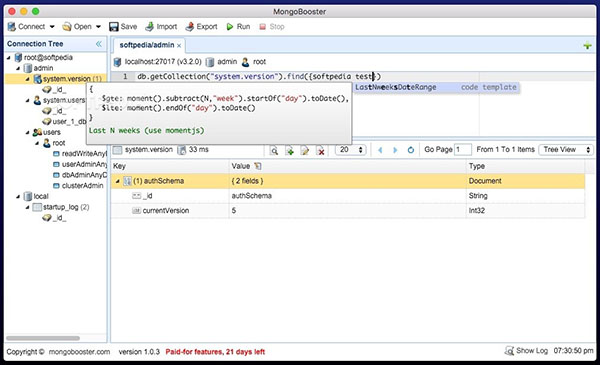Refresh the results with reload icon
The width and height of the screenshot is (600, 365).
tap(411, 150)
